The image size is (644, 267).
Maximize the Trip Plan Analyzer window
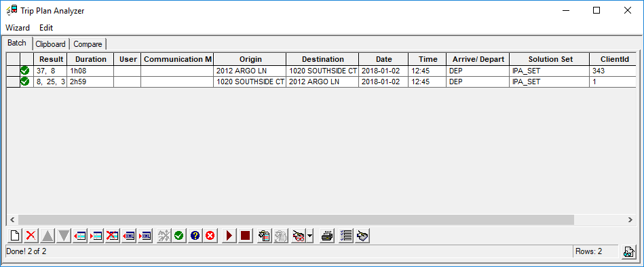click(596, 11)
